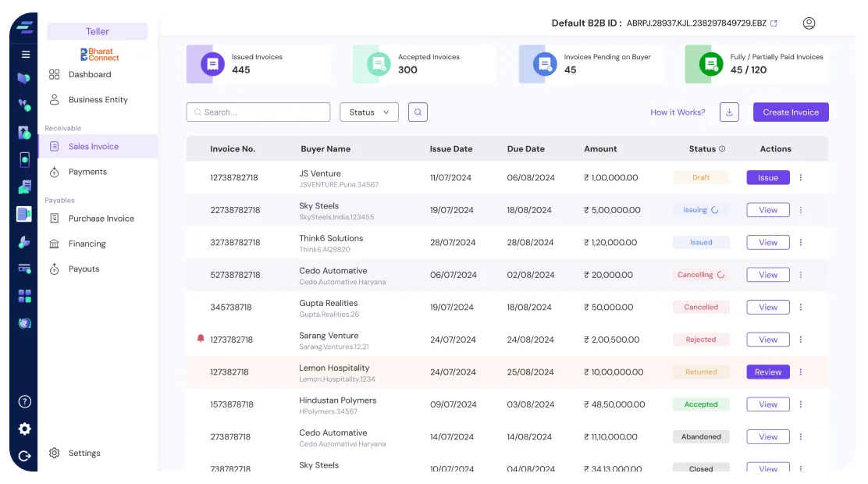Click the search magnifier button next to Status
Viewport: 868px width, 484px height.
(418, 112)
